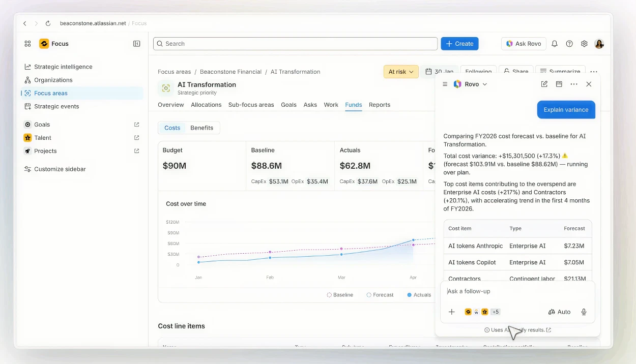Click Focus areas breadcrumb

pyautogui.click(x=175, y=72)
